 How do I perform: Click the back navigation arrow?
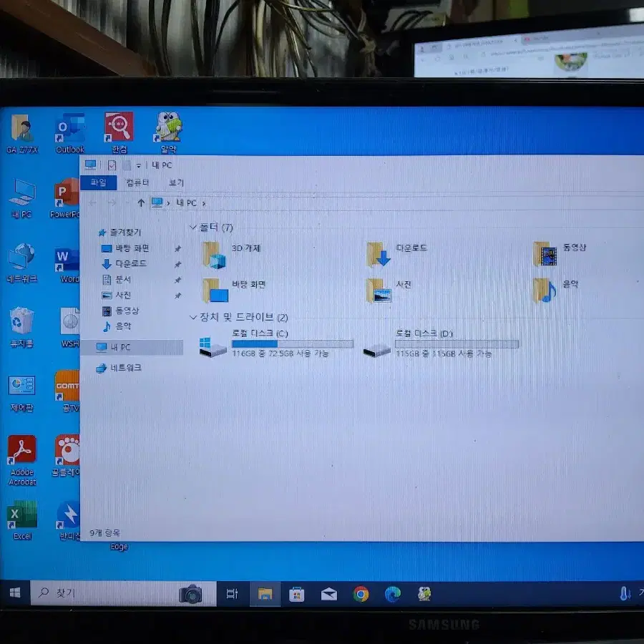(x=93, y=203)
